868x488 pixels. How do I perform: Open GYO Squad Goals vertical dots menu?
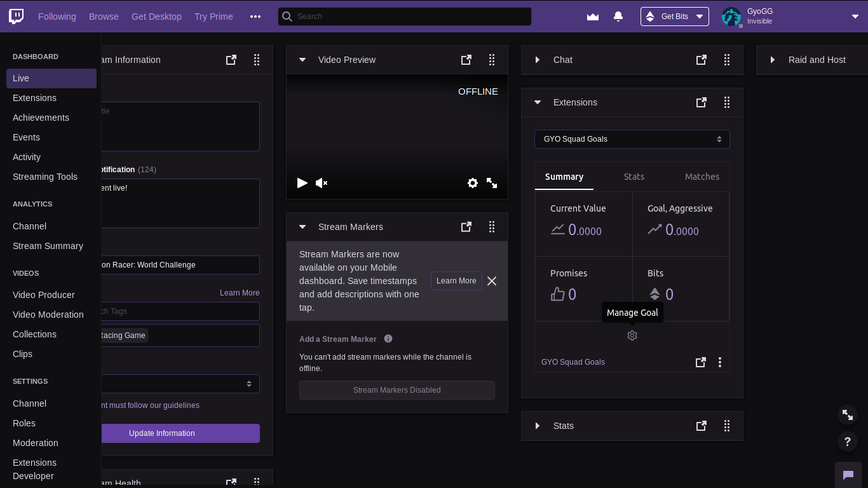click(x=720, y=362)
